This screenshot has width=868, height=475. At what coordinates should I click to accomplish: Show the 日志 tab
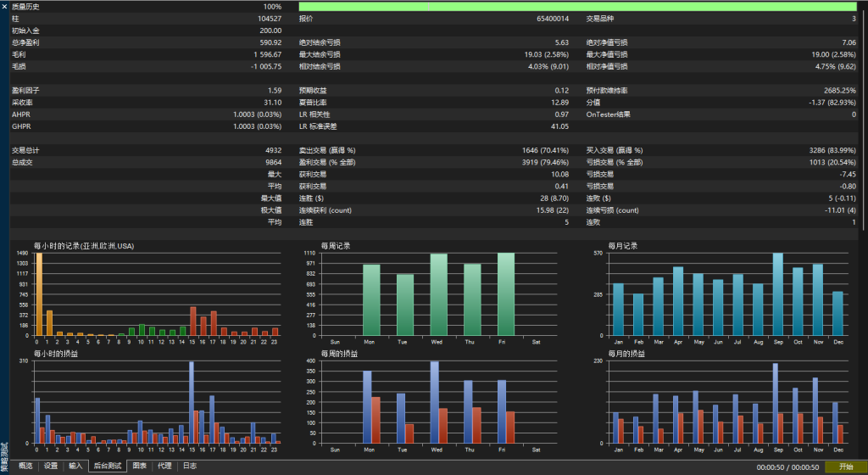190,466
